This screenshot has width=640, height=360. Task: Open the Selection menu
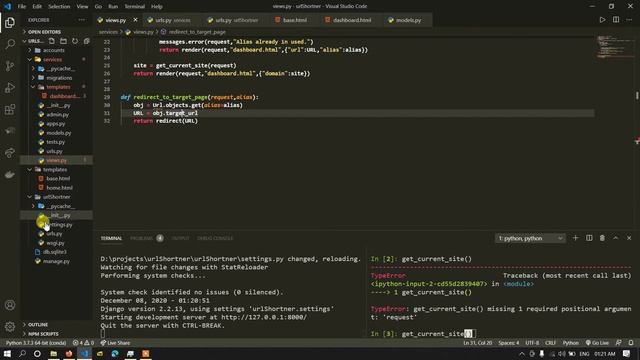pyautogui.click(x=59, y=7)
